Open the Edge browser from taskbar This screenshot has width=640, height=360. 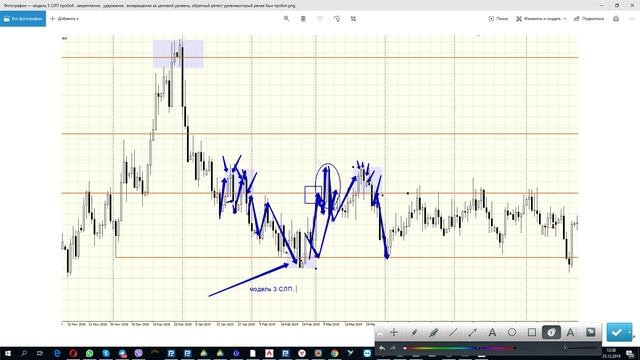tap(57, 353)
